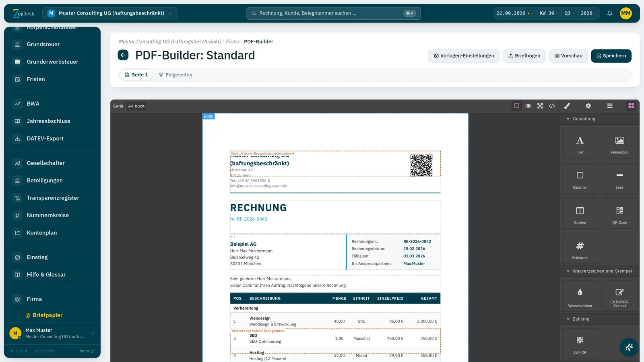Add the ENTWURF-Stempel block

pyautogui.click(x=619, y=296)
